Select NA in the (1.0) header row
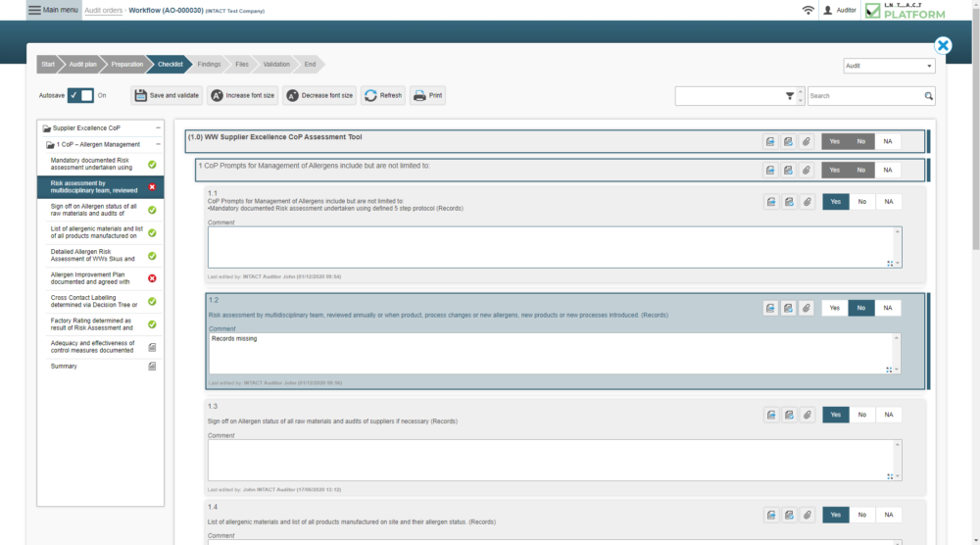980x545 pixels. pos(888,142)
